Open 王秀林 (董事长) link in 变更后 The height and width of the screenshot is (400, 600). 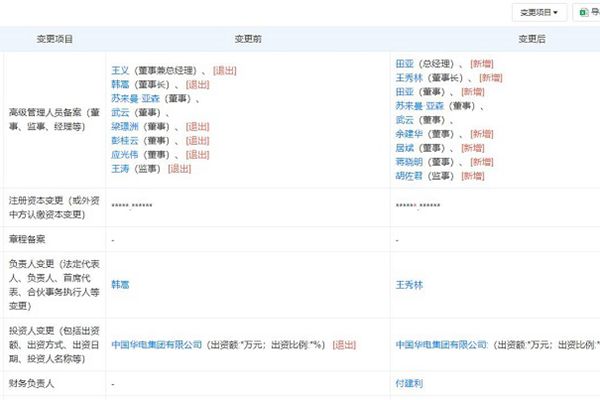411,77
